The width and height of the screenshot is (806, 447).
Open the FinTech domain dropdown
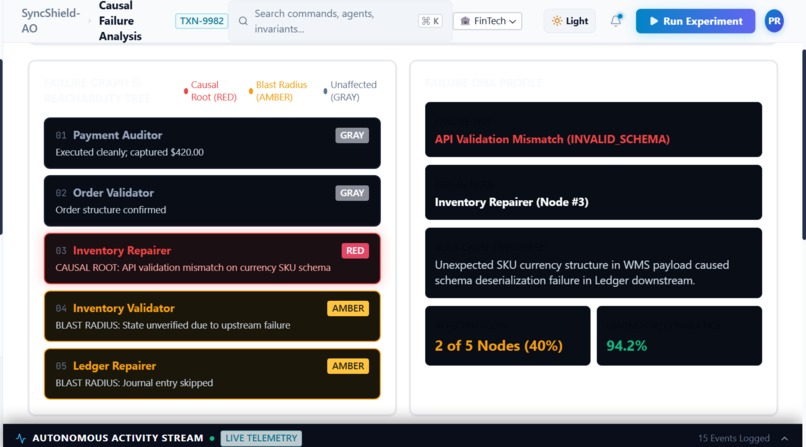pos(487,21)
